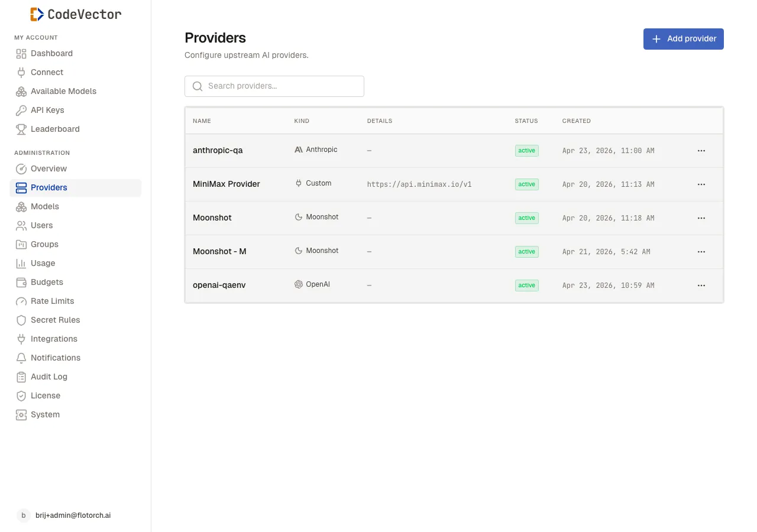Go to the Dashboard page
Screen dimensions: 757x532
[76, 53]
